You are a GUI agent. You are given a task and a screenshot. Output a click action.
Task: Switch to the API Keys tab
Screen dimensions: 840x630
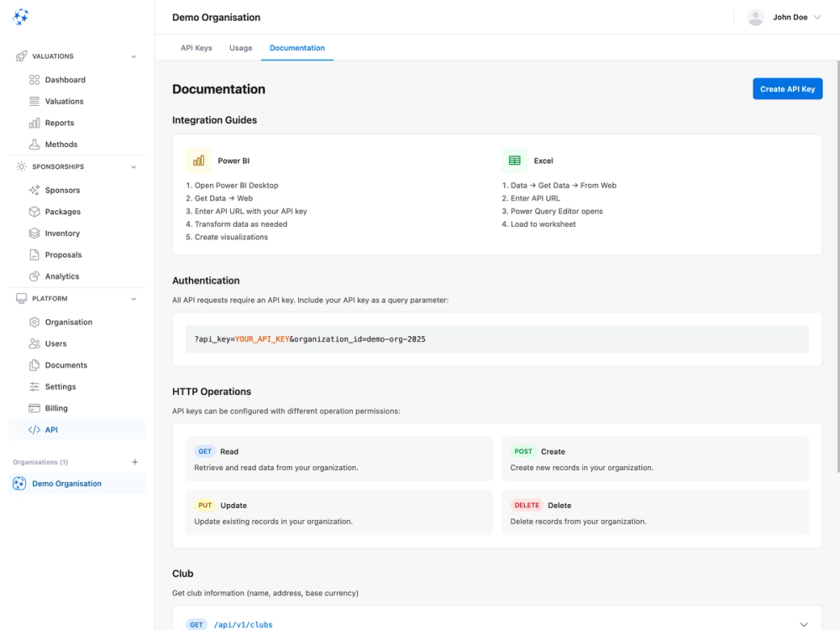(x=196, y=48)
